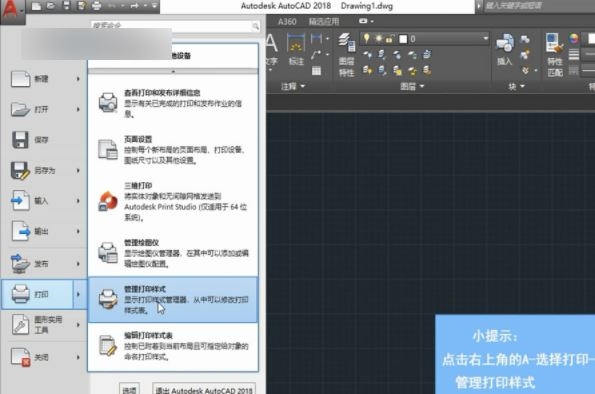595x394 pixels.
Task: Expand the 块 (Block) panel dropdown
Action: pos(516,86)
